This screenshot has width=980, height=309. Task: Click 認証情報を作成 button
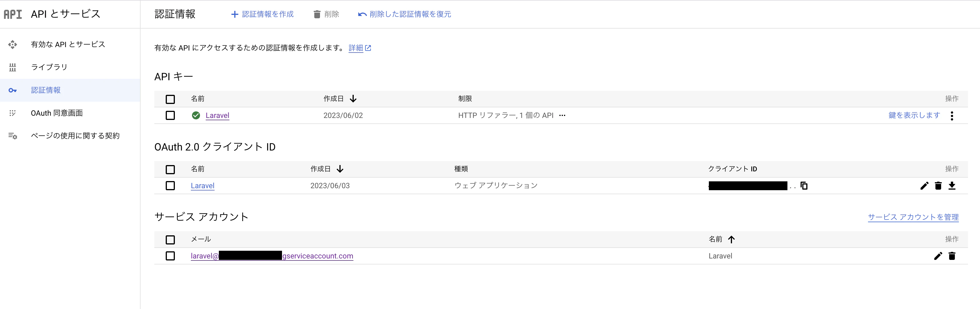[262, 14]
